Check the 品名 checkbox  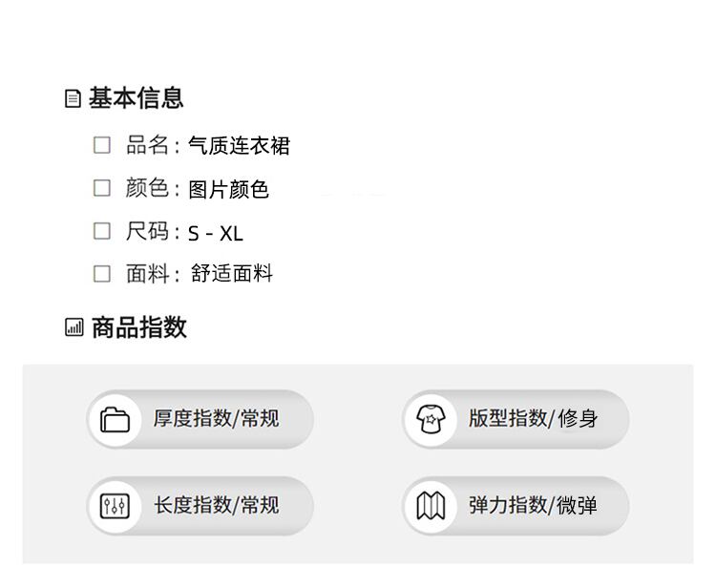(102, 145)
